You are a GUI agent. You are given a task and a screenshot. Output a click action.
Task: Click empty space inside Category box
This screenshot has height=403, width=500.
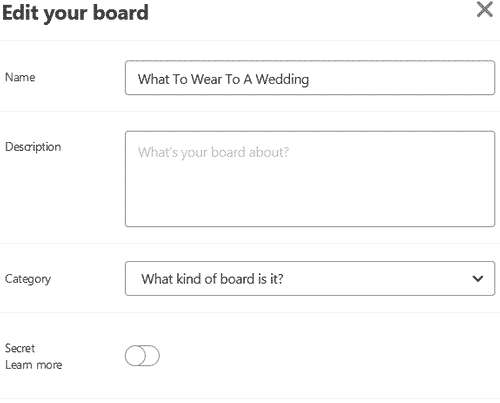click(373, 279)
